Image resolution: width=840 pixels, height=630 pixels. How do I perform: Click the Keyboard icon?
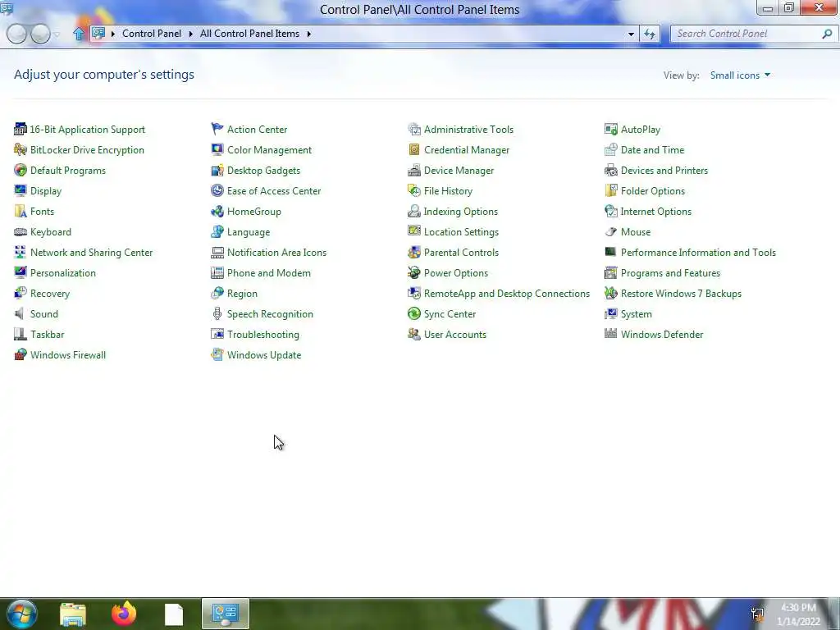coord(21,232)
